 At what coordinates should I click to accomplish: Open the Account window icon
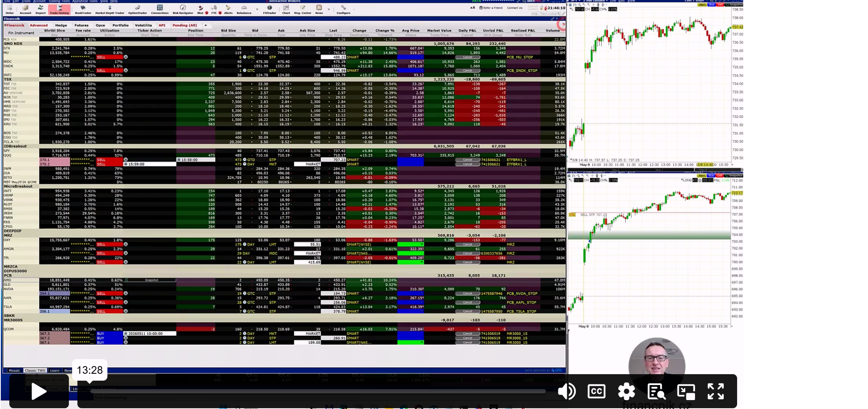(25, 9)
